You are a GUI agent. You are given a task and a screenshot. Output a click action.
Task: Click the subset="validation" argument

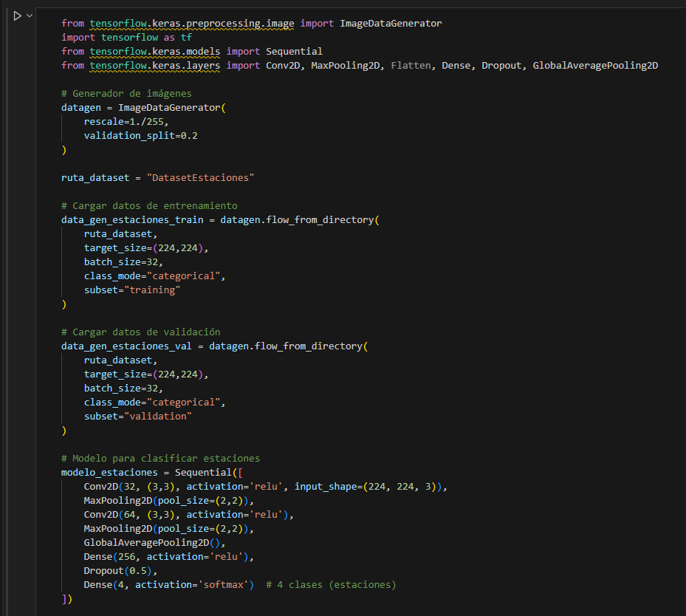[x=137, y=416]
